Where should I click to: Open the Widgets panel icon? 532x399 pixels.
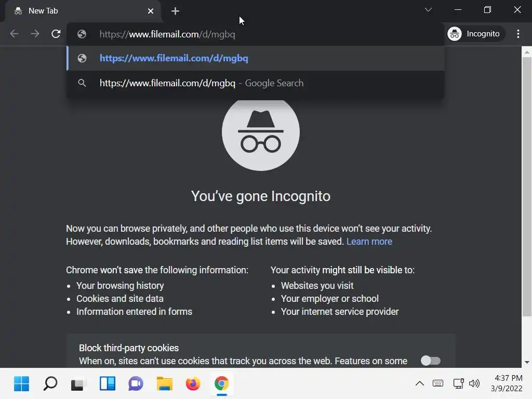click(107, 384)
